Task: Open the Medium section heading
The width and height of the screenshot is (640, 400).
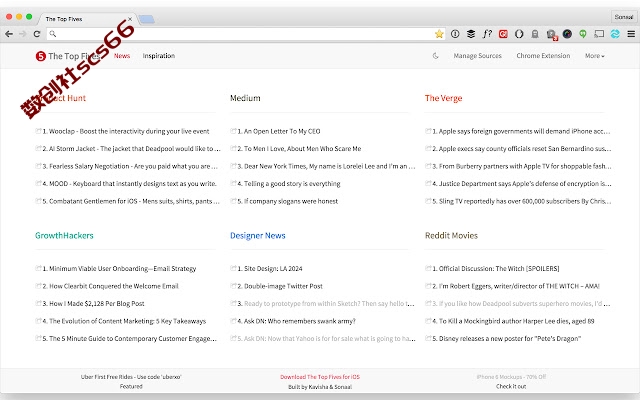Action: (245, 98)
